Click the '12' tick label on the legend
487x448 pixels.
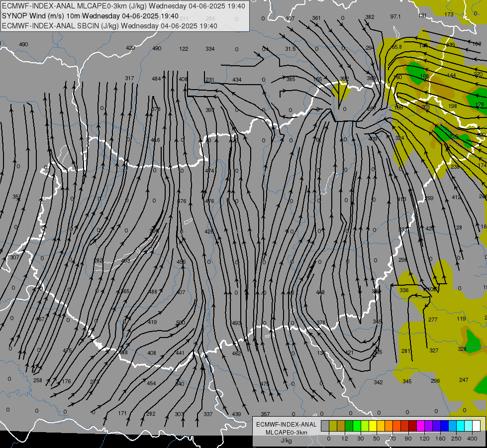coord(345,439)
